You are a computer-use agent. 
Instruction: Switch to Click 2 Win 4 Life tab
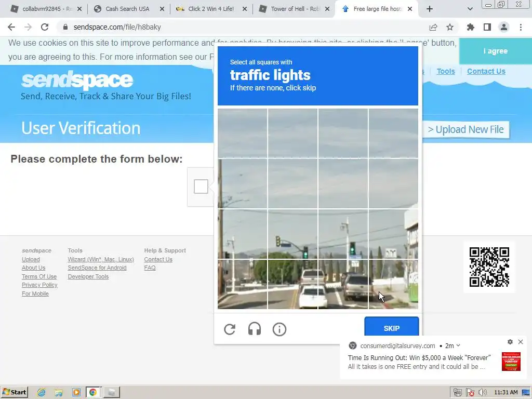[x=211, y=9]
